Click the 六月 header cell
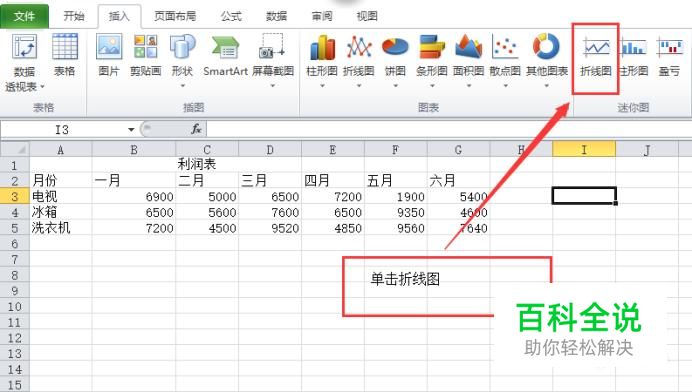The image size is (692, 392). coord(459,180)
